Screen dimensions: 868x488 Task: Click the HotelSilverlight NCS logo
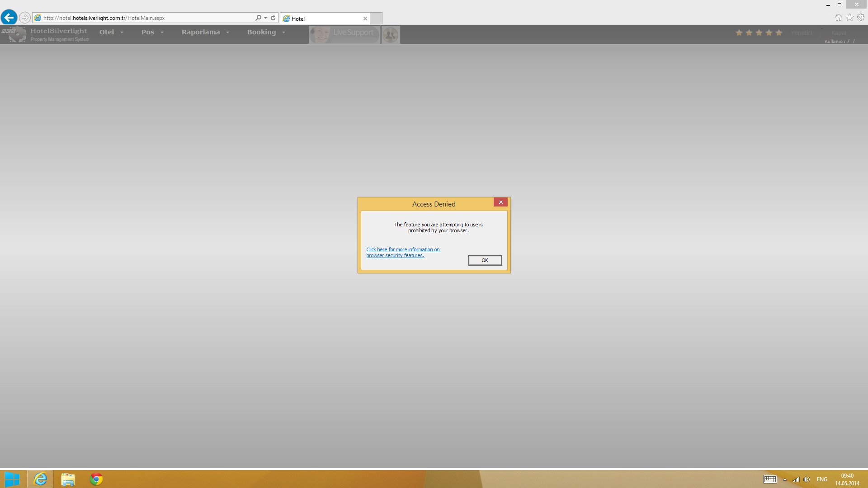(14, 34)
